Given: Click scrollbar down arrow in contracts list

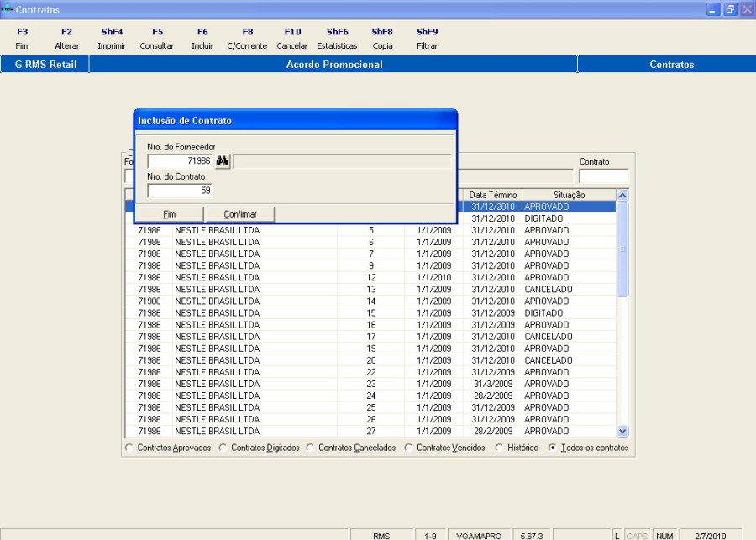Looking at the screenshot, I should click(622, 431).
